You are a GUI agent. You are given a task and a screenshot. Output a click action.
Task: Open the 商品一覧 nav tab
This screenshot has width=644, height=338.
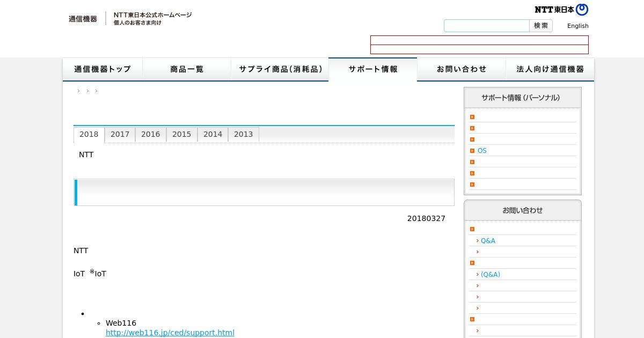[x=187, y=69]
